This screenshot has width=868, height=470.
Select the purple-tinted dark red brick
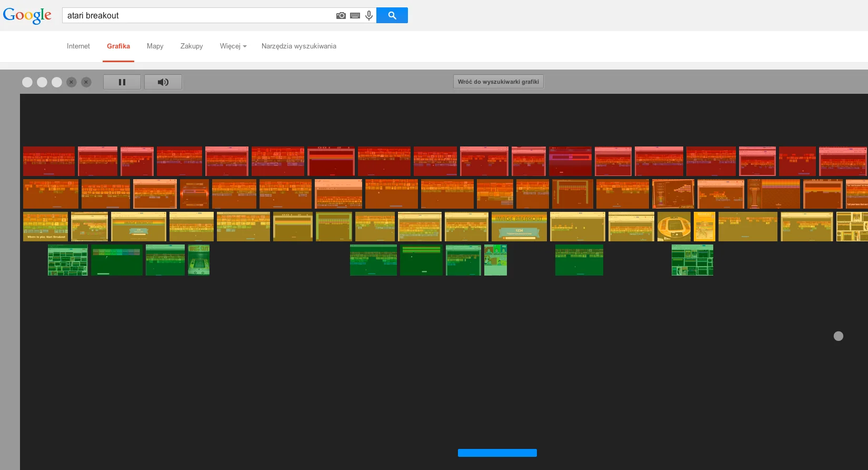click(570, 161)
